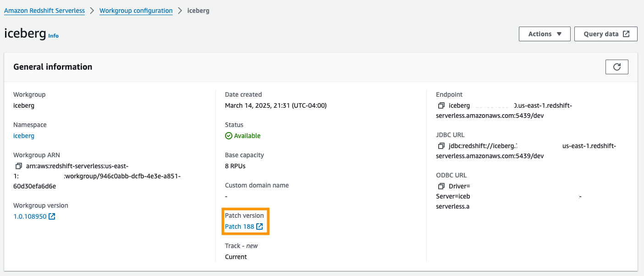Open the Info link beside iceberg

(x=54, y=36)
